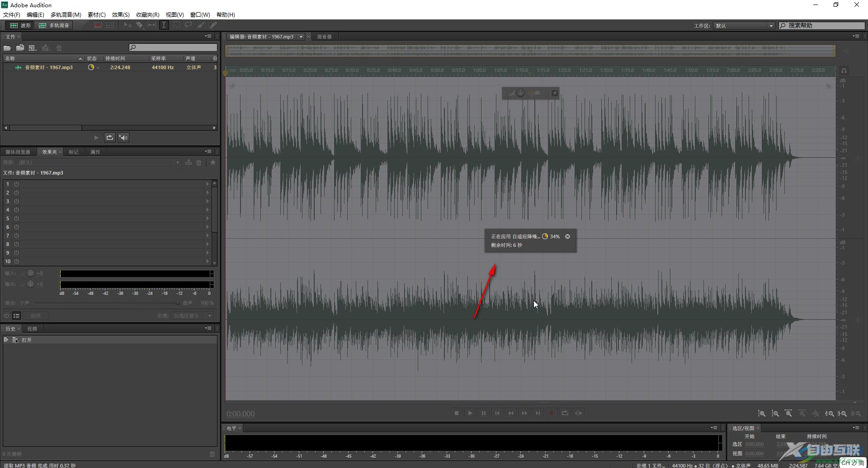Click the Pause transport button
The width and height of the screenshot is (868, 468).
pyautogui.click(x=484, y=413)
